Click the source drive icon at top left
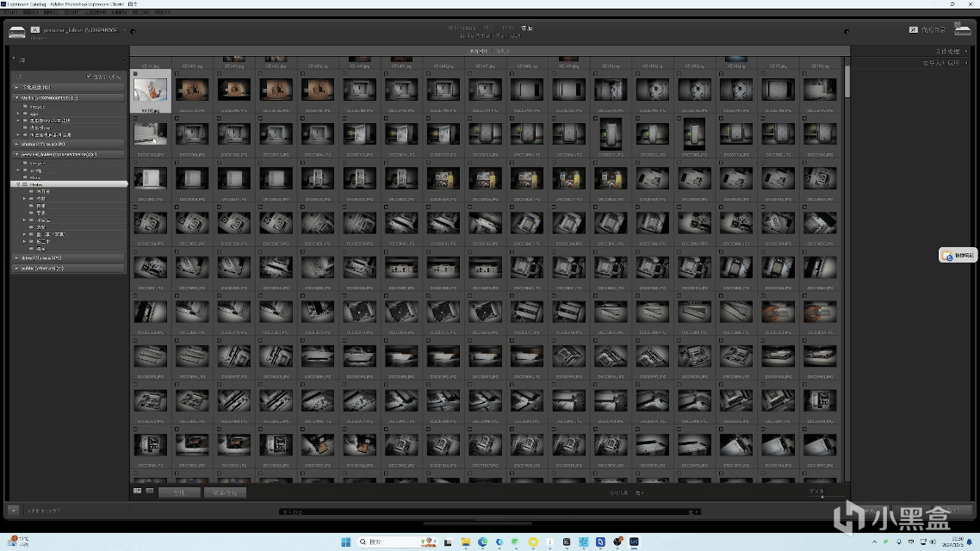This screenshot has height=551, width=980. pos(17,33)
